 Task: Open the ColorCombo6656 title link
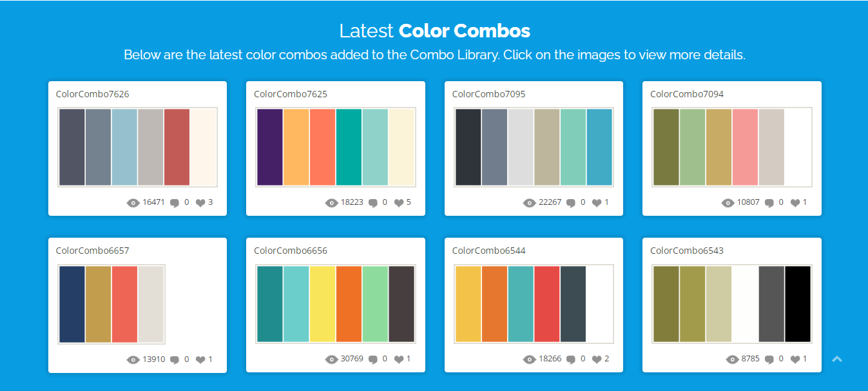coord(291,251)
